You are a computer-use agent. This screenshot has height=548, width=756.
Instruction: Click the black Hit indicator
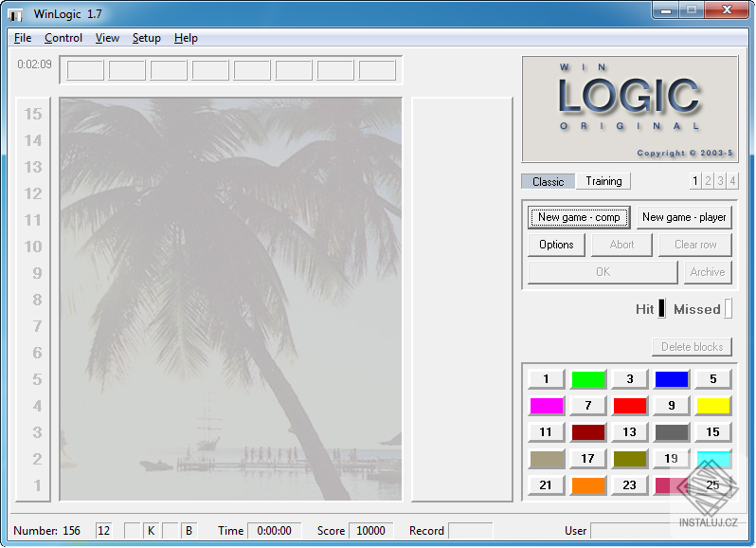pos(661,309)
